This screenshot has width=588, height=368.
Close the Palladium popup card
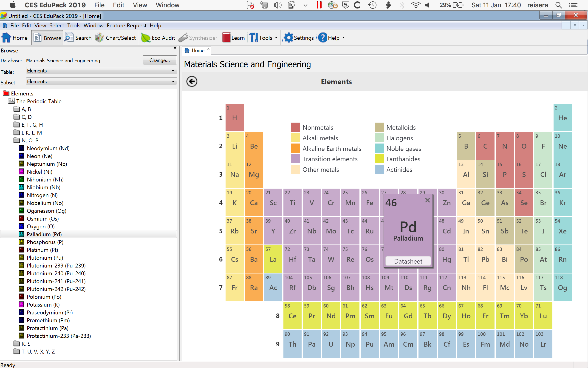(427, 200)
